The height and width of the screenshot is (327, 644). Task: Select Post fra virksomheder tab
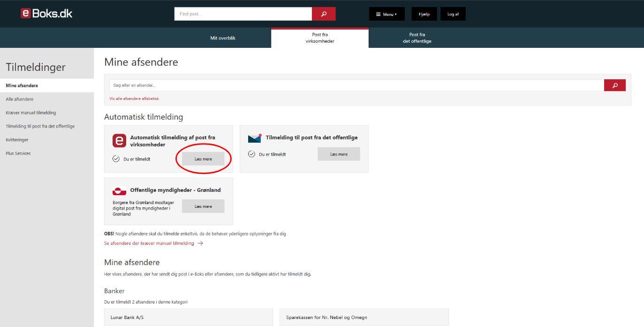pos(320,38)
